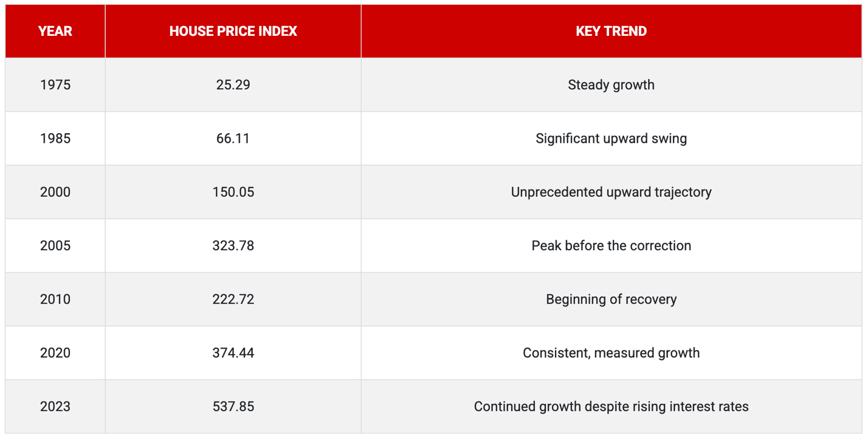Select the 150.05 index value
The height and width of the screenshot is (441, 868).
[233, 192]
